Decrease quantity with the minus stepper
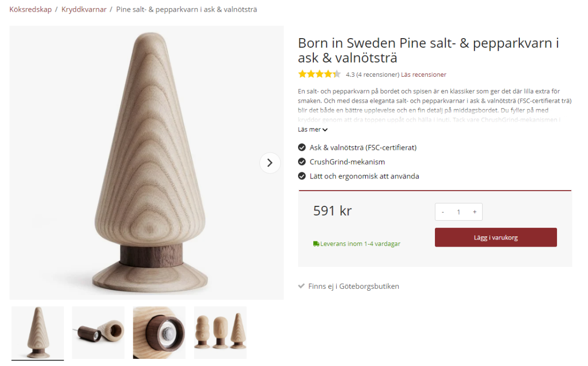 click(x=443, y=211)
